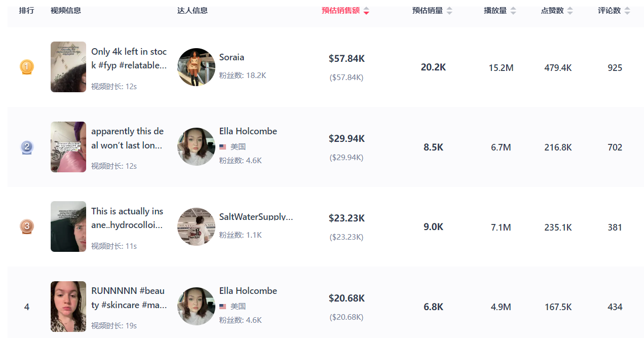Open the hydrocolloid video title link
The height and width of the screenshot is (338, 644).
(128, 218)
